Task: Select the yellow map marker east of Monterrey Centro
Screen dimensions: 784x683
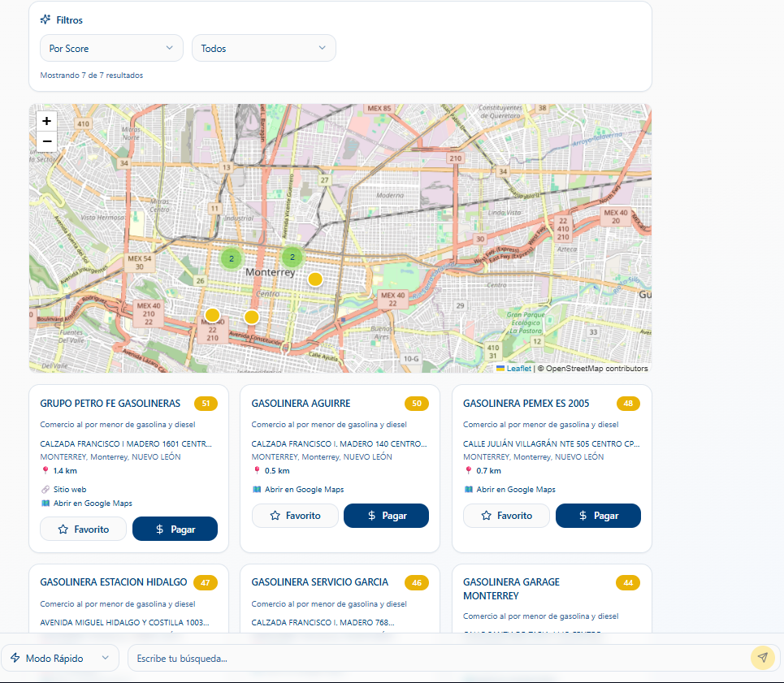Action: 315,279
